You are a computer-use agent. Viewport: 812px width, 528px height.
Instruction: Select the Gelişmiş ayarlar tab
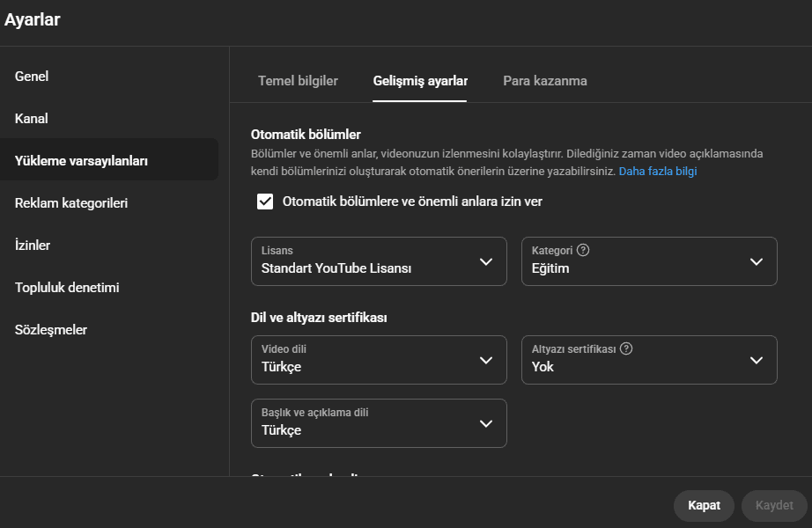420,81
